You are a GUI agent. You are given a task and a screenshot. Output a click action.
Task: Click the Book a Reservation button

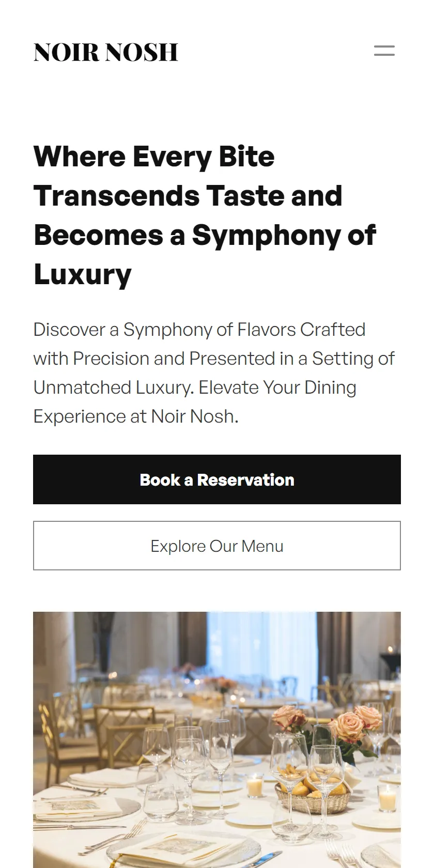click(x=217, y=479)
